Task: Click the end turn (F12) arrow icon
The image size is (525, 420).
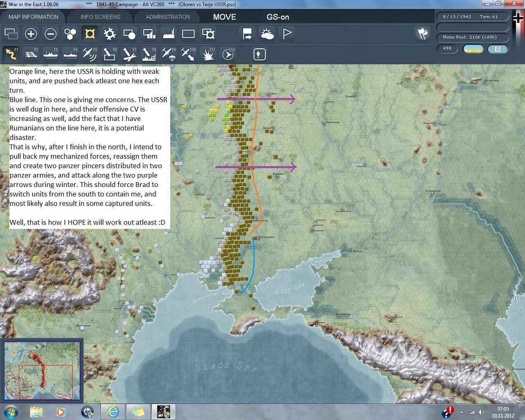Action: click(228, 54)
